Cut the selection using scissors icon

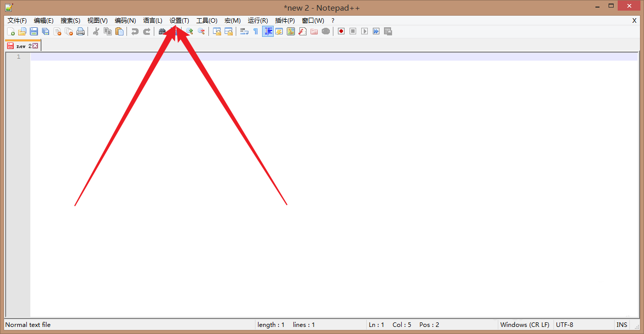pyautogui.click(x=96, y=31)
